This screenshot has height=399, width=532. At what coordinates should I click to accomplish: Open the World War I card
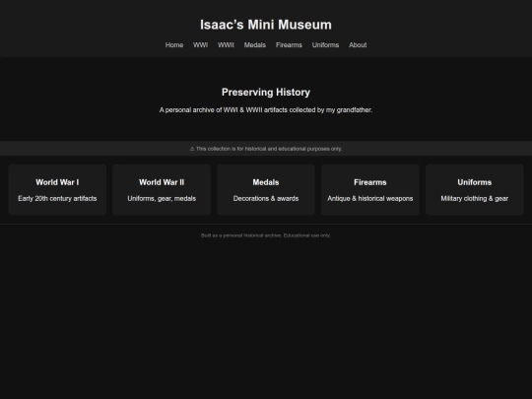pyautogui.click(x=57, y=190)
